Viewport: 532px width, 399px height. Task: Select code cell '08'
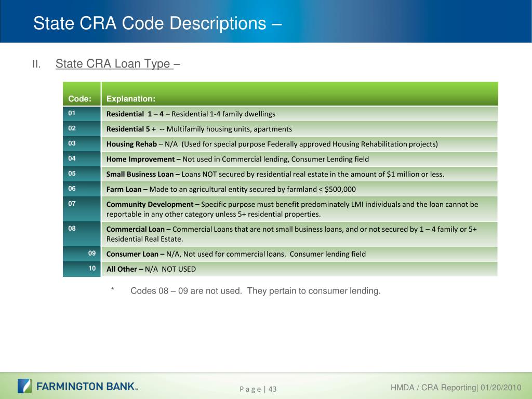82,234
